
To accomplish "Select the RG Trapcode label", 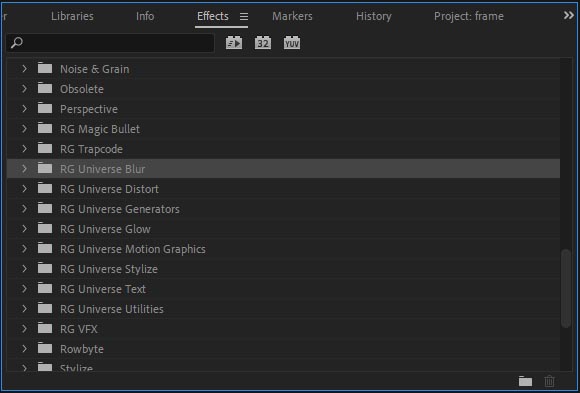I will click(x=91, y=149).
